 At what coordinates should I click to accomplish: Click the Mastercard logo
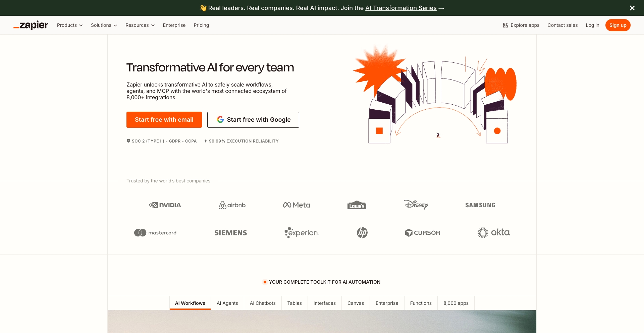click(x=155, y=232)
